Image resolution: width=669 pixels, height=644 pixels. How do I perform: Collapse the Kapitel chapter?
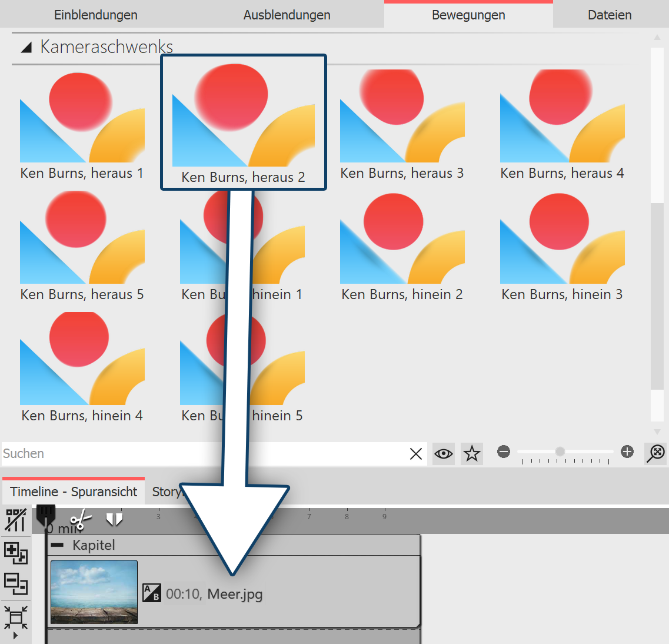(57, 545)
